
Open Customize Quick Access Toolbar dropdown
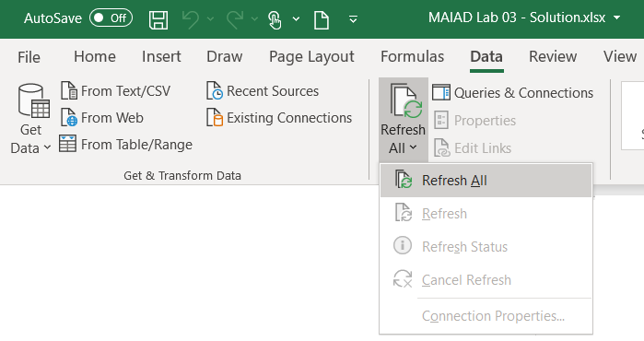[353, 19]
